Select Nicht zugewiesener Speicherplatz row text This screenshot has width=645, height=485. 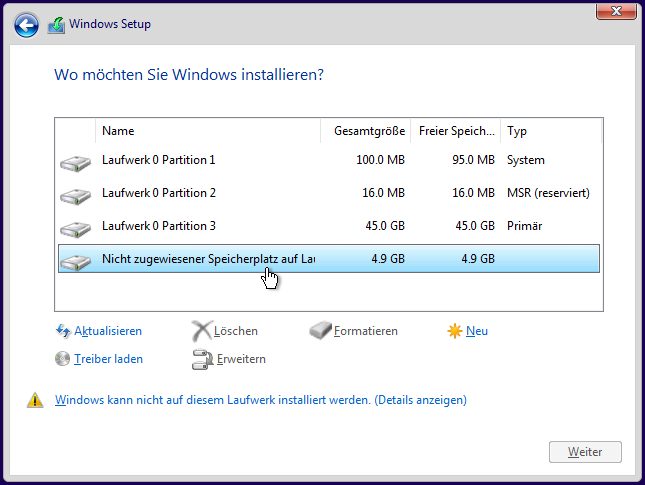(209, 258)
